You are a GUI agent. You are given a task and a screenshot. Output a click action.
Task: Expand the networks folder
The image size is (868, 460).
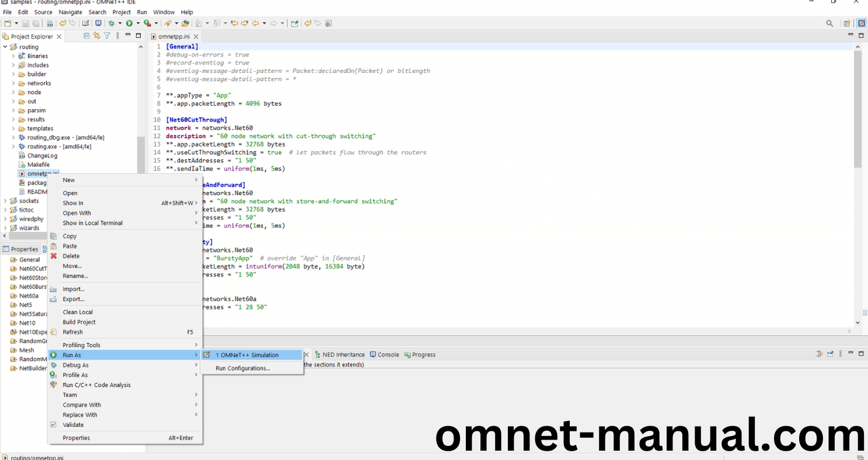[13, 83]
